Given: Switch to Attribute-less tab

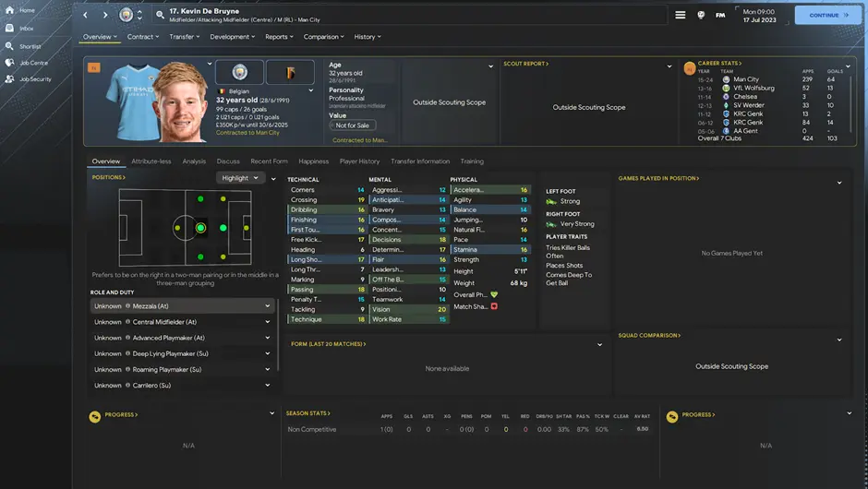Looking at the screenshot, I should pos(151,161).
